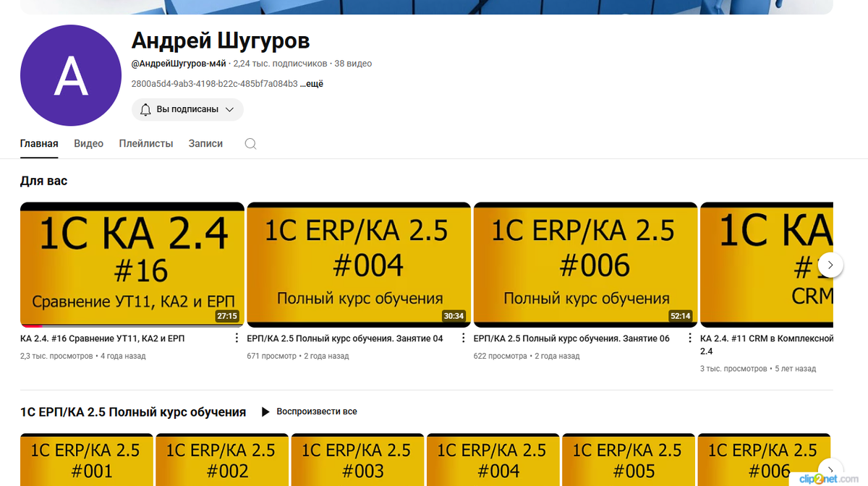The height and width of the screenshot is (486, 868).
Task: Open three-dot menu for 'Занятие 06' video
Action: 689,338
